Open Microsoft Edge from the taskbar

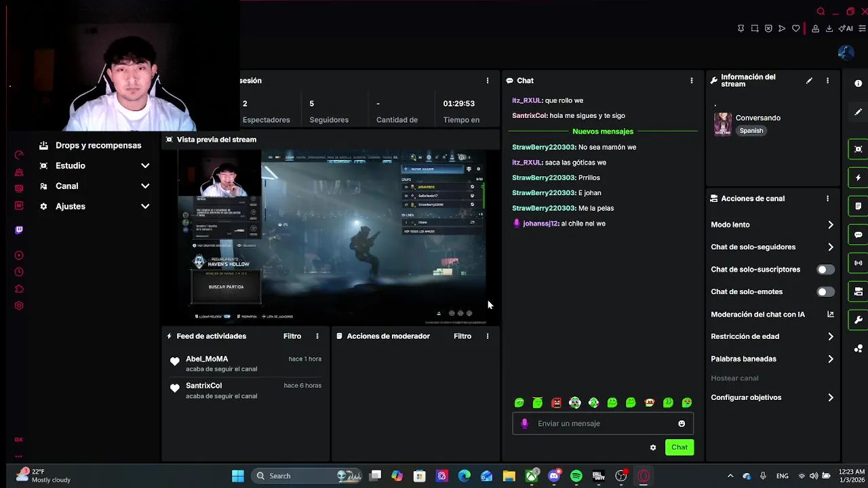point(464,476)
